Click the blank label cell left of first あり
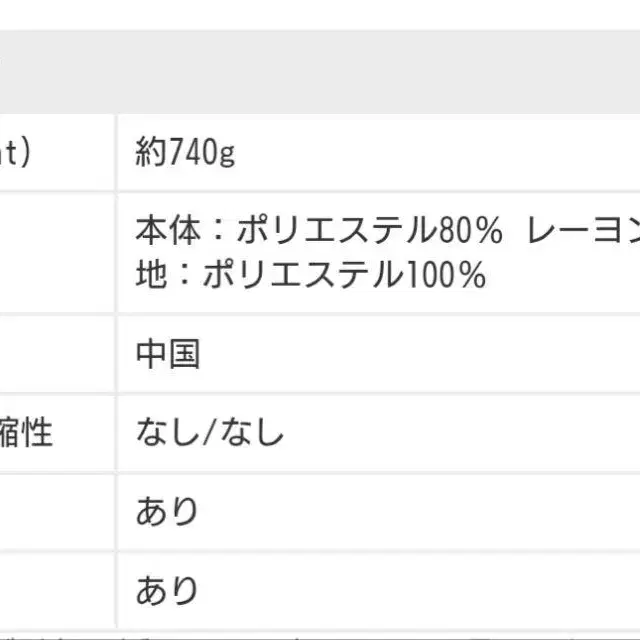 56,512
